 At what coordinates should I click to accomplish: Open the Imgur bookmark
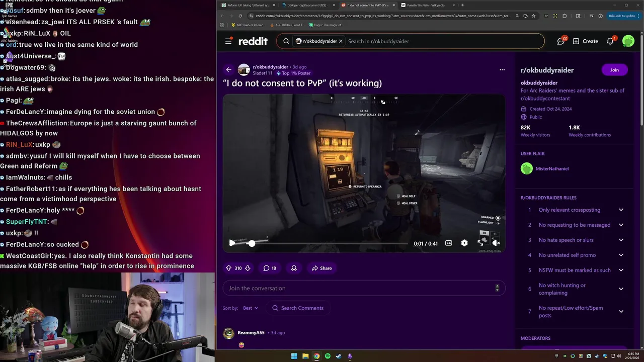(326, 25)
